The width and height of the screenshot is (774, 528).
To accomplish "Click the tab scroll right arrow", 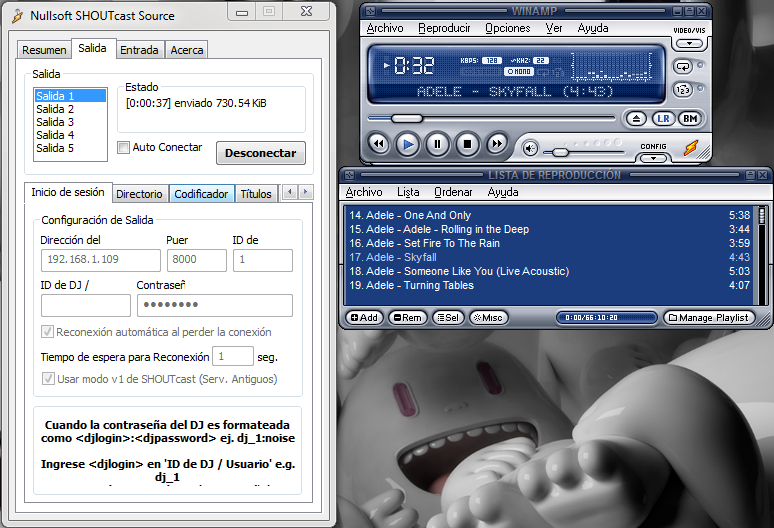I will (x=306, y=192).
